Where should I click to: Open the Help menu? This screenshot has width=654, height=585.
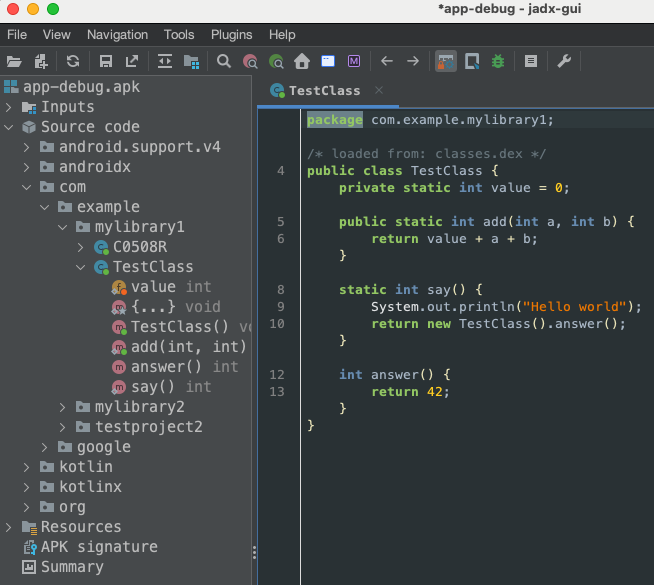tap(282, 35)
